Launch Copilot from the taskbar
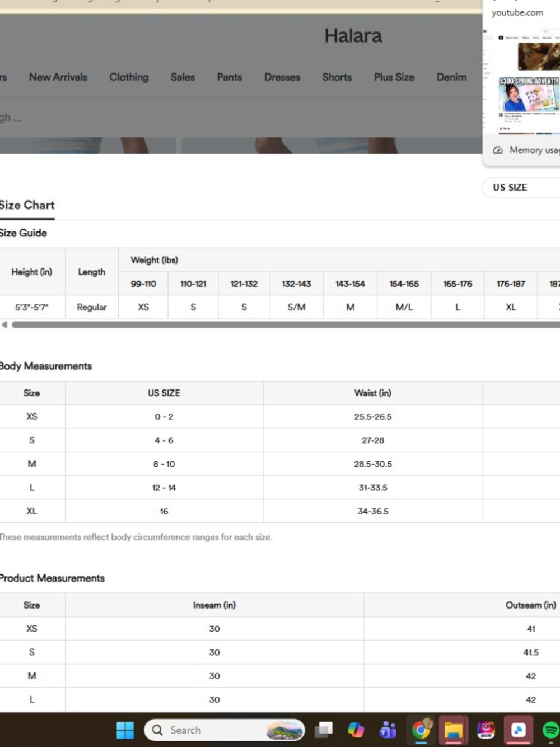 356,730
